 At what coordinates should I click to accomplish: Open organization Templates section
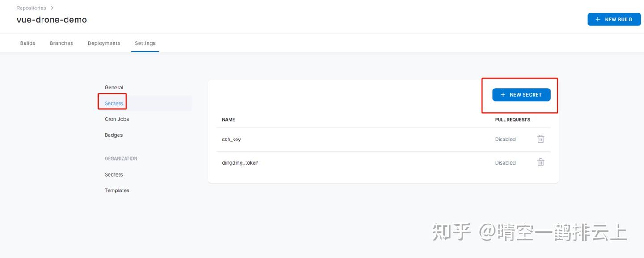pos(117,190)
